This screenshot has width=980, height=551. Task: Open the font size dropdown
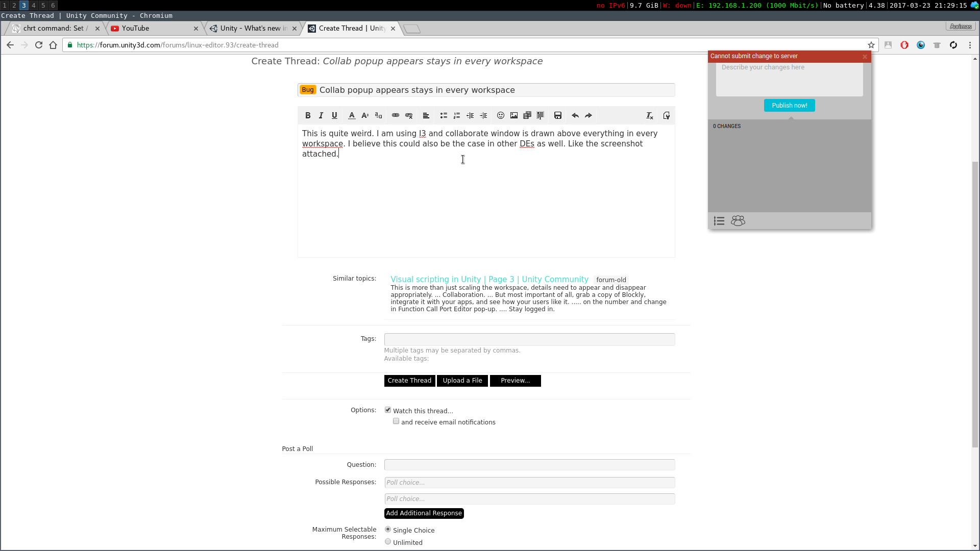(x=365, y=116)
